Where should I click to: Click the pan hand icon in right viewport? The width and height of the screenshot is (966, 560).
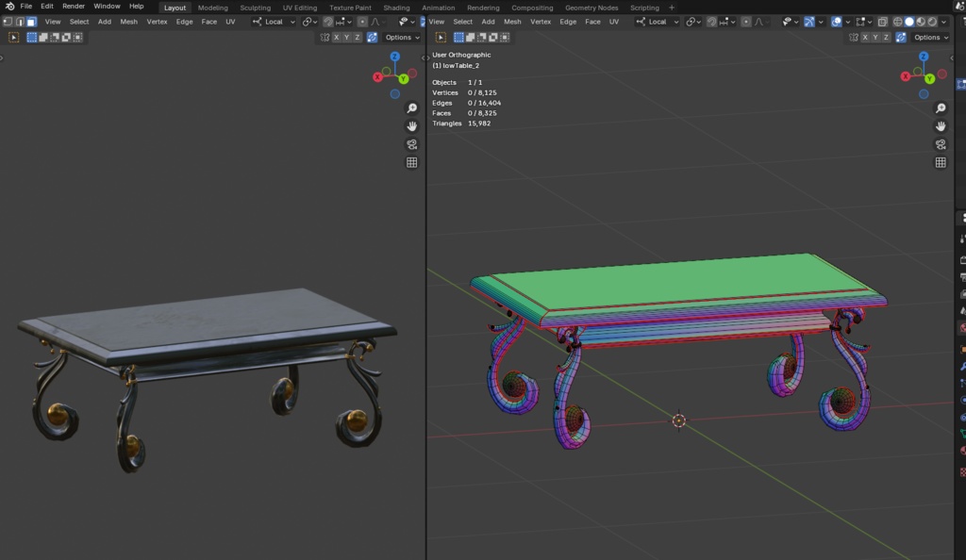click(x=941, y=126)
